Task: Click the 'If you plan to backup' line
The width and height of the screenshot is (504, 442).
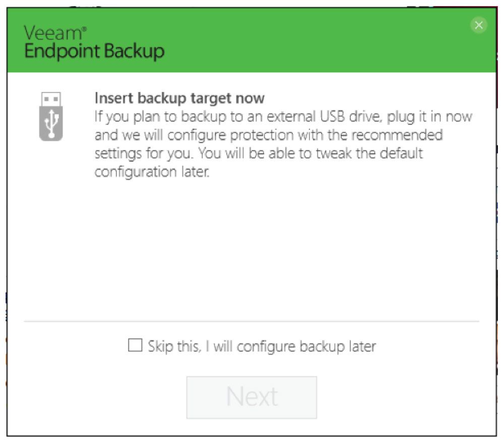Action: pyautogui.click(x=283, y=117)
